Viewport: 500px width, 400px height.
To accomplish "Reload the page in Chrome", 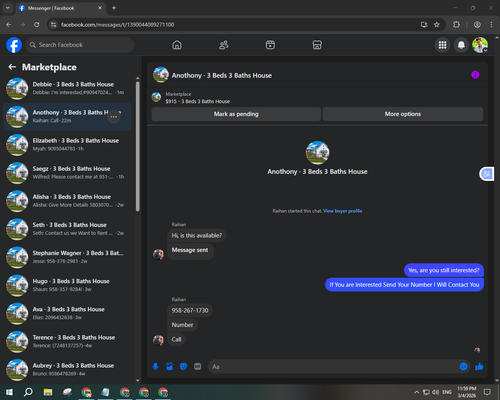I will 37,25.
